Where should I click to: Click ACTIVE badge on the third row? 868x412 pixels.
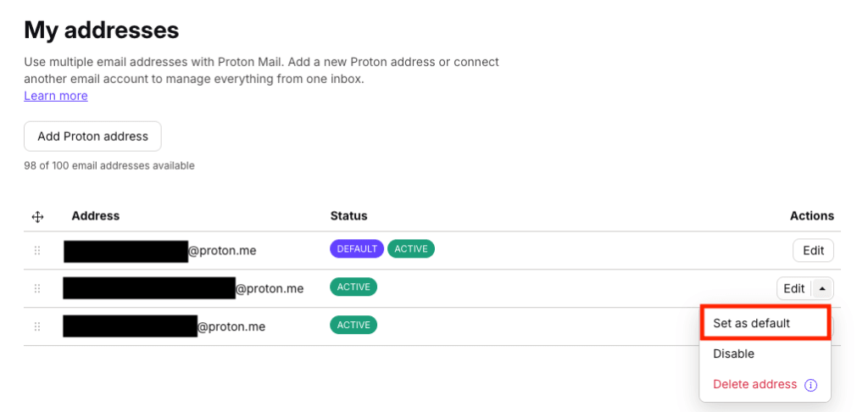coord(353,325)
